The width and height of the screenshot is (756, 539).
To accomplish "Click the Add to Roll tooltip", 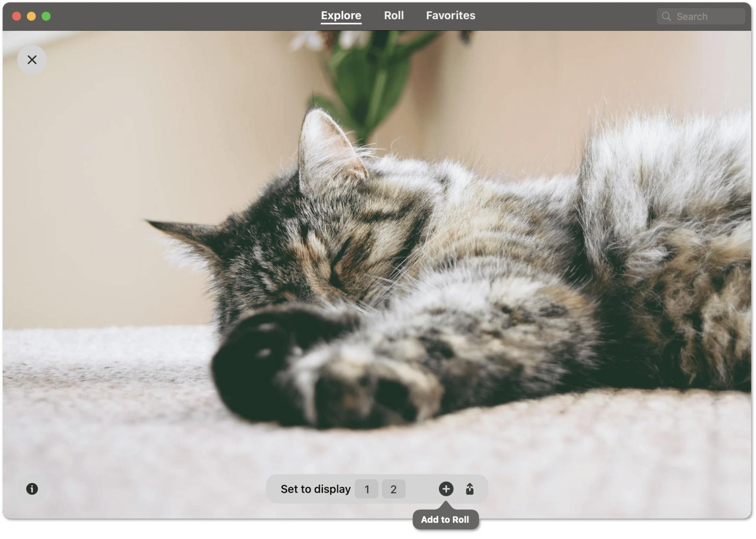I will pos(445,520).
